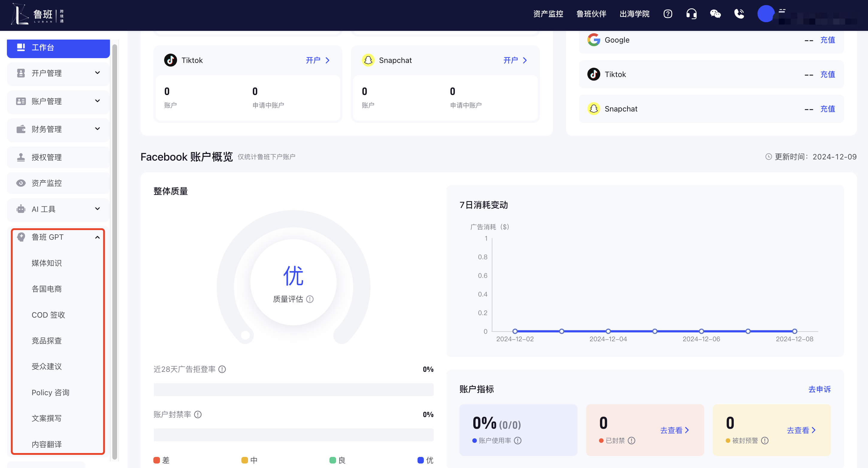Viewport: 868px width, 468px height.
Task: Click 去申诉 link in 账户指标
Action: pyautogui.click(x=819, y=390)
